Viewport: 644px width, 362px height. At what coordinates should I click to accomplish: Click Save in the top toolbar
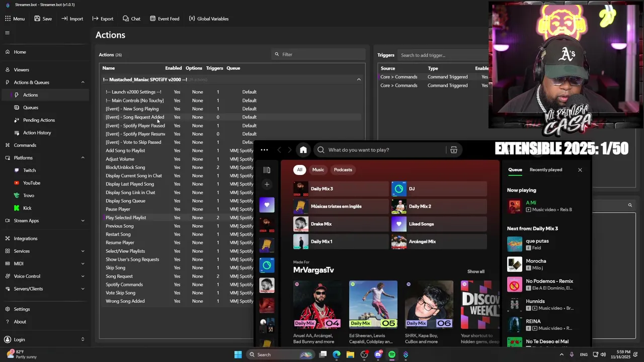[x=43, y=19]
